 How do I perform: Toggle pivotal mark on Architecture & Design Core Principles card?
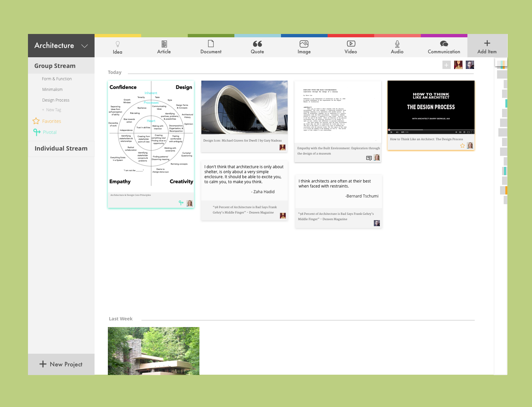(181, 203)
